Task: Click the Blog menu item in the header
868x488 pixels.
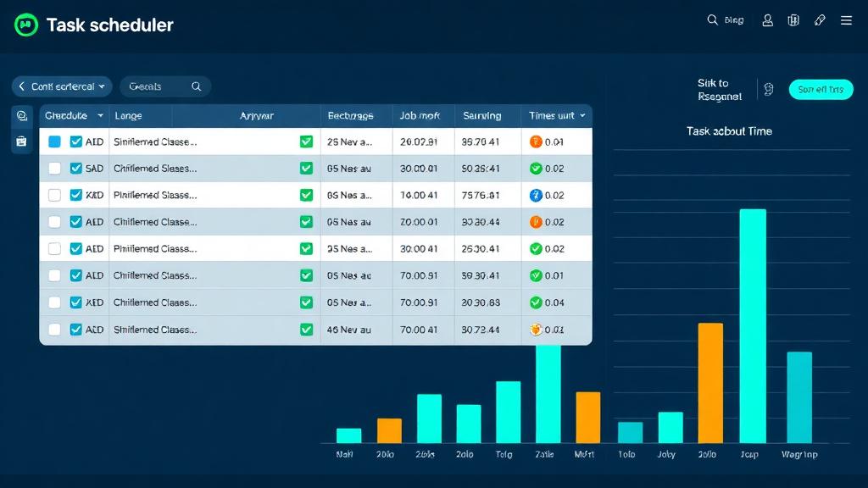Action: [x=732, y=19]
